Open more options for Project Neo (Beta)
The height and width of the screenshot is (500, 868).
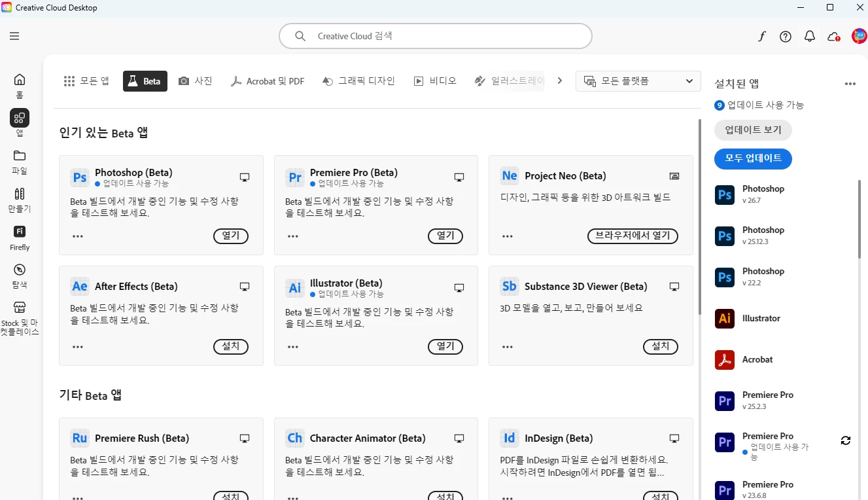pos(508,236)
